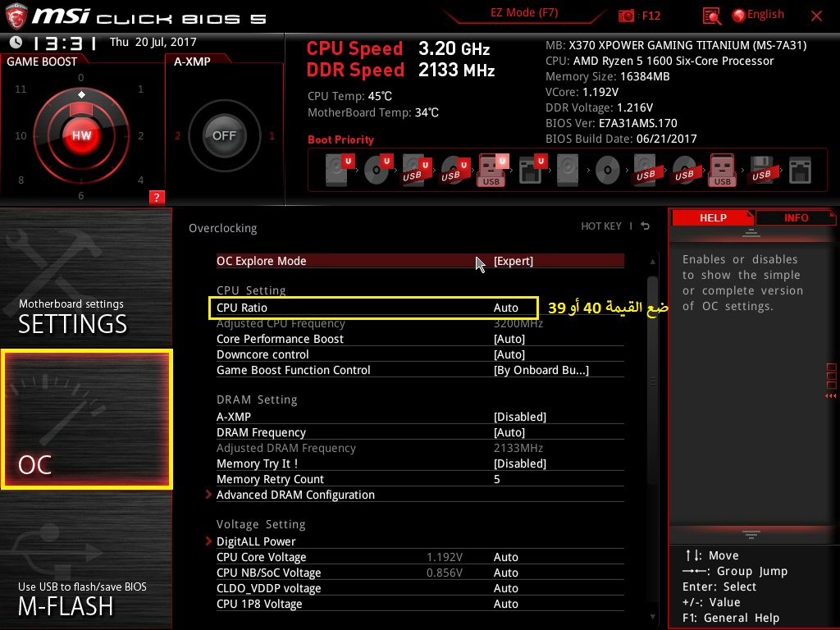This screenshot has height=630, width=840.
Task: Click the English language label
Action: pos(765,15)
